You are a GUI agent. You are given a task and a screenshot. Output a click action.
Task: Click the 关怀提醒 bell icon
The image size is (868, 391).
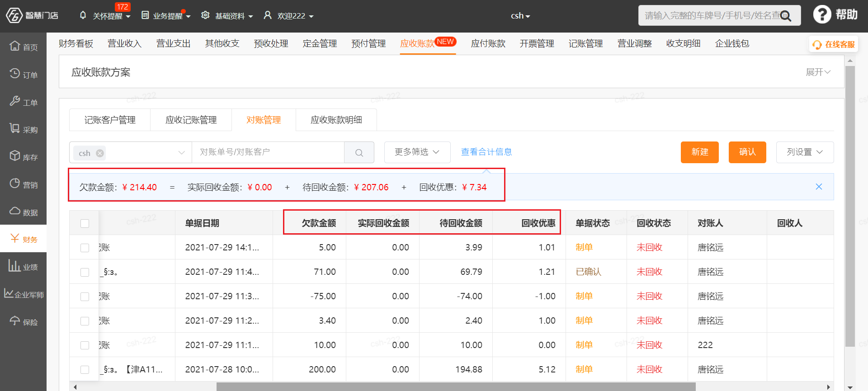point(83,15)
